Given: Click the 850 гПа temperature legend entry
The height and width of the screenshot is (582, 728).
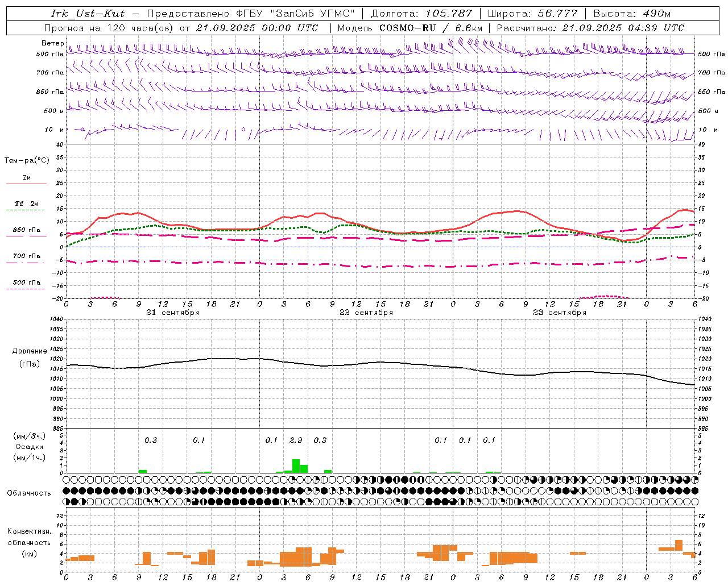Looking at the screenshot, I should coord(26,230).
